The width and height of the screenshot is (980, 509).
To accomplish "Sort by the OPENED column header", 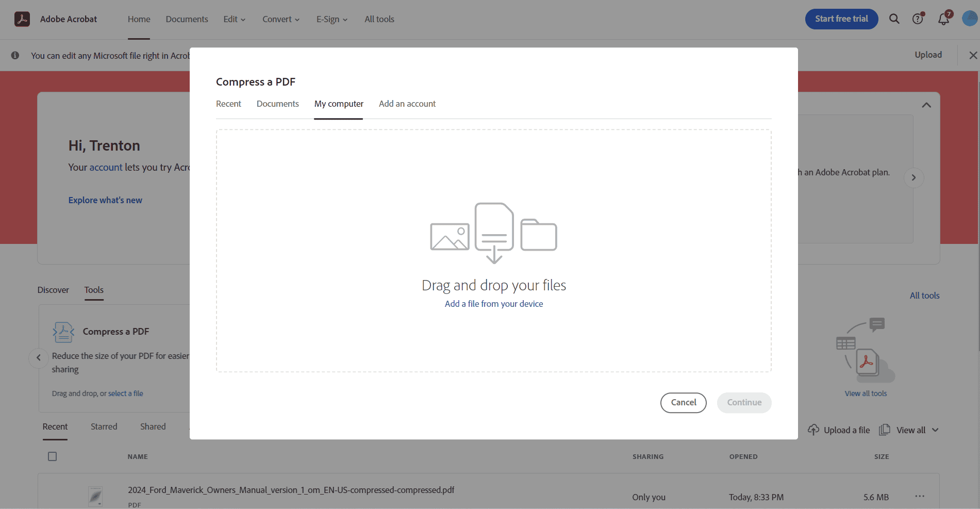I will point(743,457).
